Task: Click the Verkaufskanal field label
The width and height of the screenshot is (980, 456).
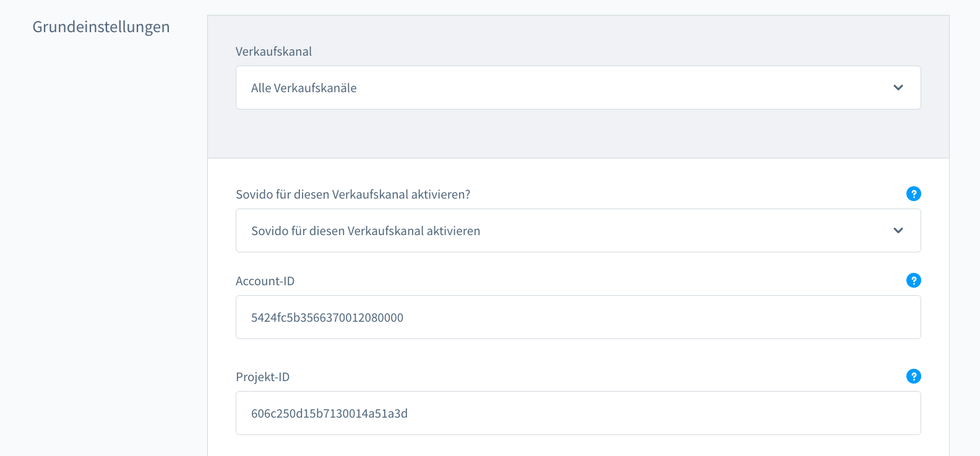Action: (273, 51)
